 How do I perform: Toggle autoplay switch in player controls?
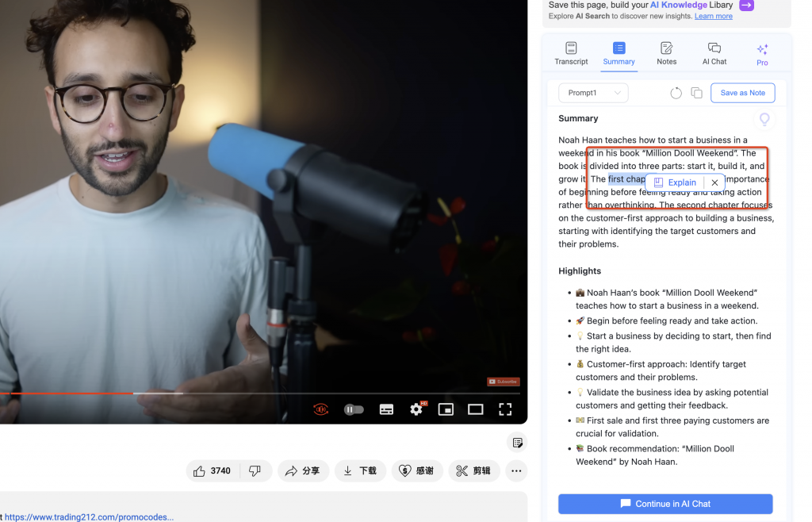coord(354,409)
